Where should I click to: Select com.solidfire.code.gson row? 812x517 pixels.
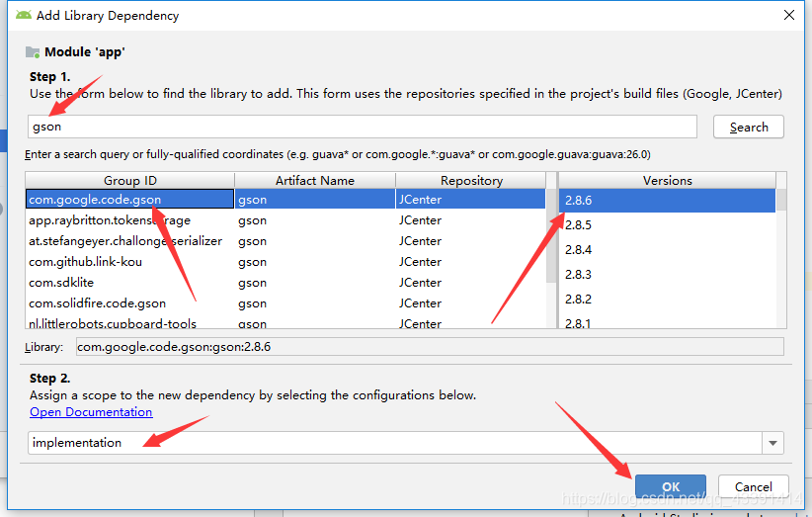pyautogui.click(x=285, y=303)
